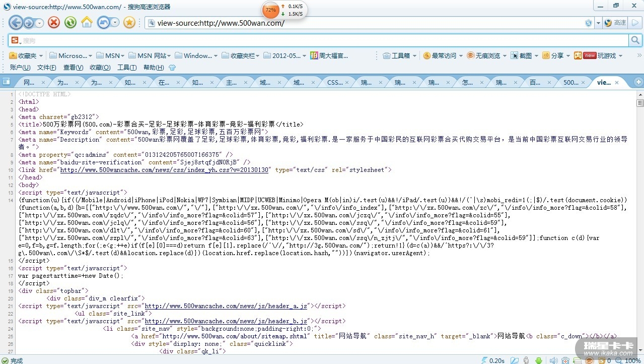
Task: Open the 截图 screenshot dropdown arrow
Action: [x=536, y=56]
